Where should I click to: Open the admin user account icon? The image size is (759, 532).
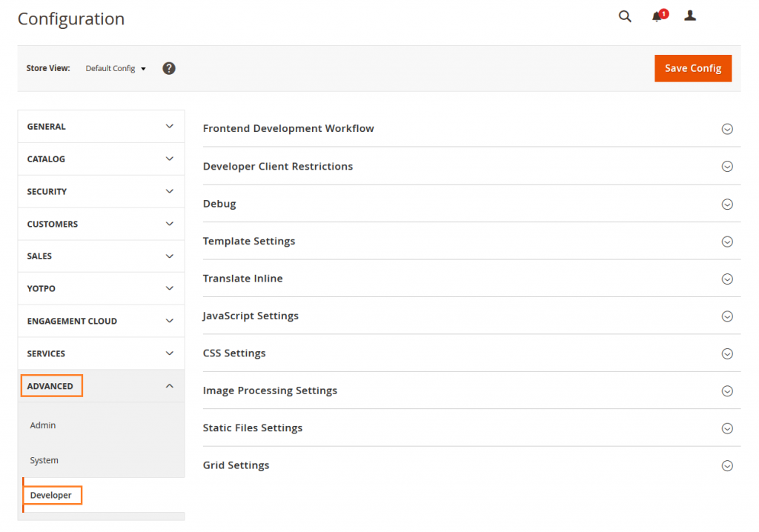click(x=690, y=16)
